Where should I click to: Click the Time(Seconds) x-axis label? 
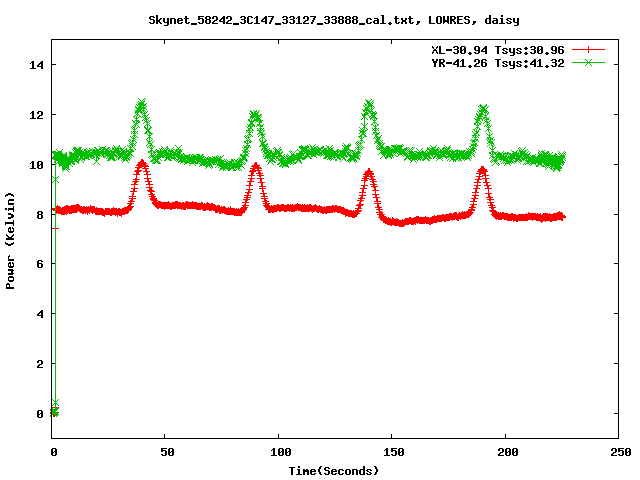click(334, 471)
